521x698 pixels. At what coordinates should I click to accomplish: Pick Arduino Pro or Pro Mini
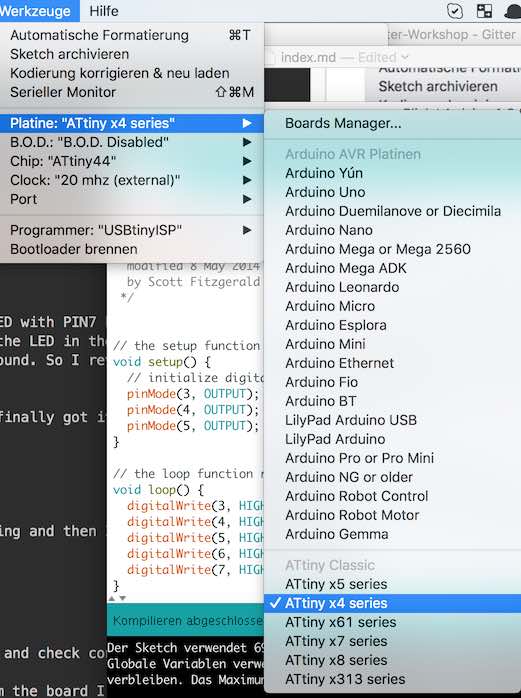pos(392,458)
